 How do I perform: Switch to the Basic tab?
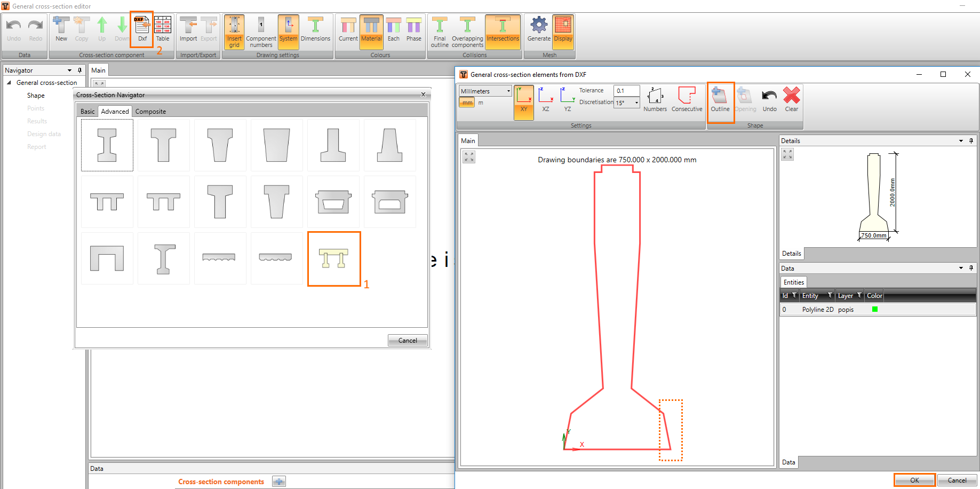(87, 112)
